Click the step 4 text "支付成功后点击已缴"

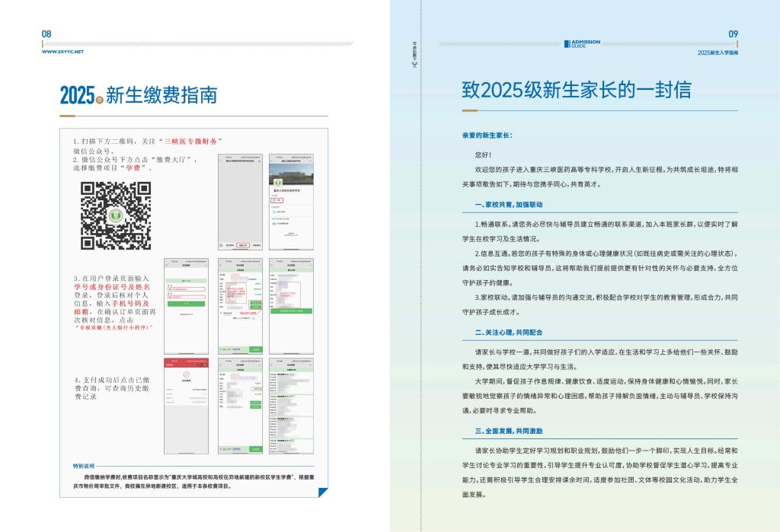[116, 380]
